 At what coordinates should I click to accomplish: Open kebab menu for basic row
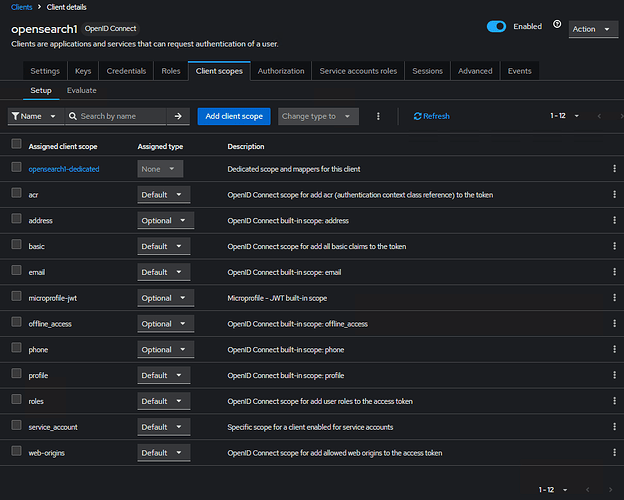[614, 246]
